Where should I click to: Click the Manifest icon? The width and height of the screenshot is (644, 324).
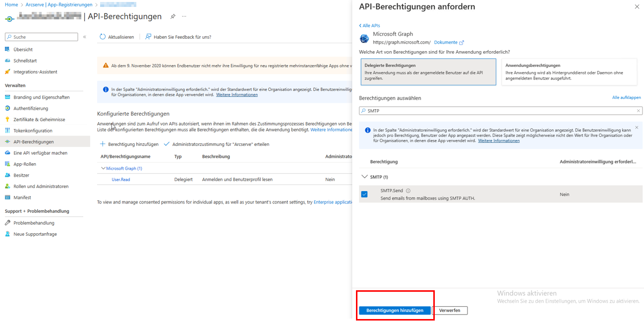pyautogui.click(x=7, y=197)
